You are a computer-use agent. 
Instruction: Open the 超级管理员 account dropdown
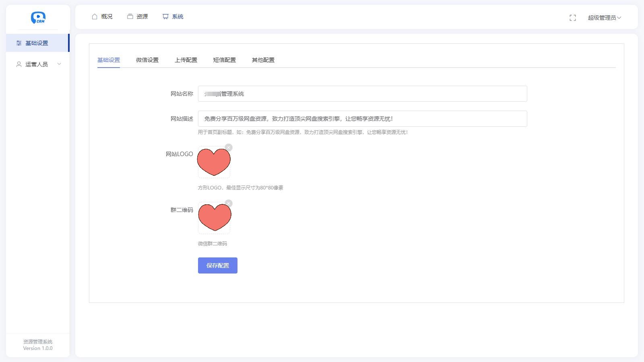(x=604, y=18)
